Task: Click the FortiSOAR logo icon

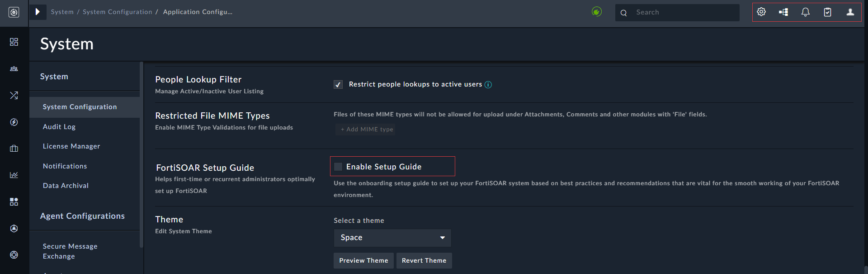Action: click(14, 12)
